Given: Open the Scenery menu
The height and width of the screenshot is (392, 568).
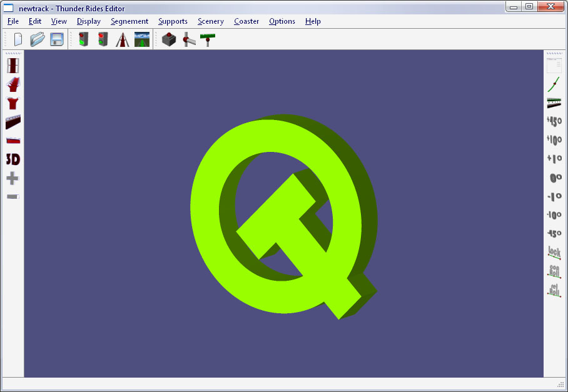Looking at the screenshot, I should tap(211, 21).
